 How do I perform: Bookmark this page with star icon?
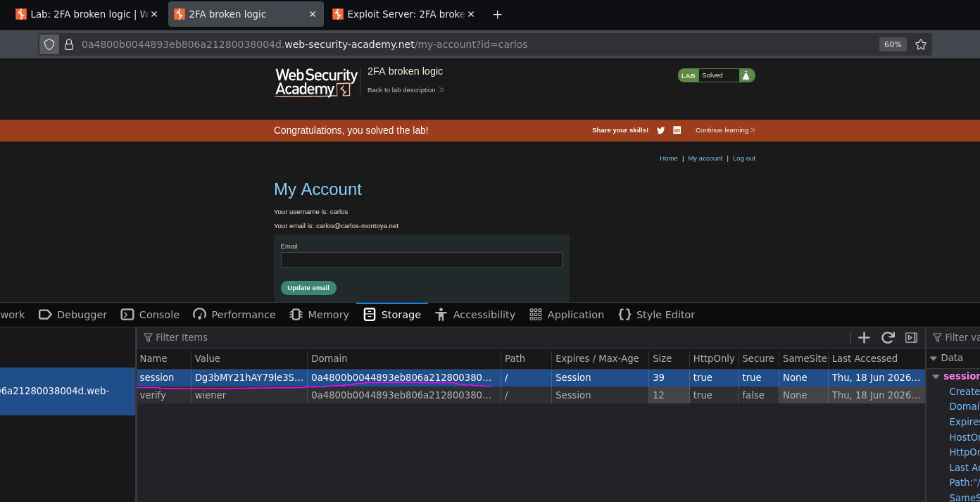point(920,44)
